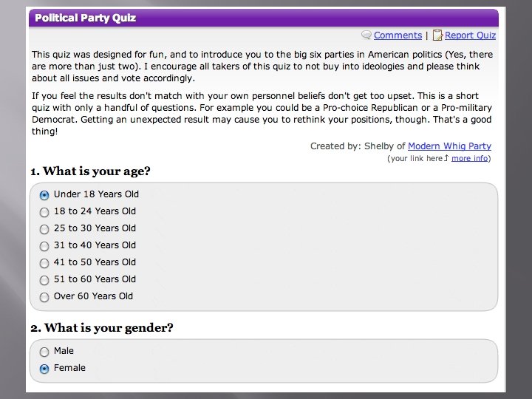This screenshot has height=399, width=532.
Task: Choose the '18 to 24 Years Old' option
Action: [x=44, y=212]
